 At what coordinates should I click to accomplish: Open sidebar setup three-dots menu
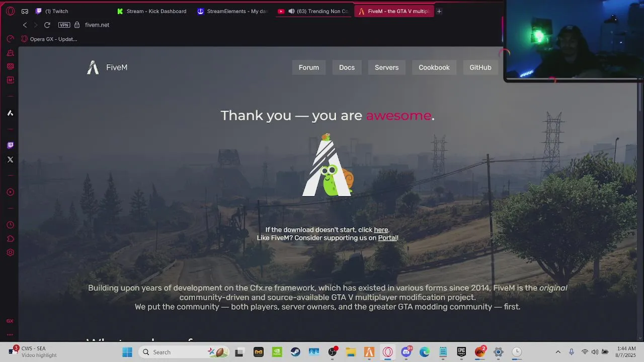tap(10, 334)
